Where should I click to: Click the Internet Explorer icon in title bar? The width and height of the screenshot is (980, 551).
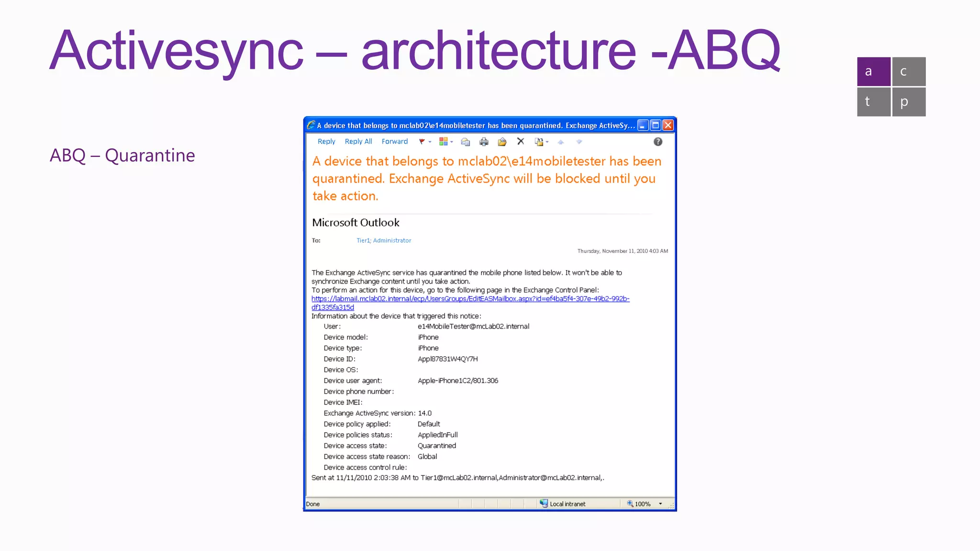click(311, 125)
